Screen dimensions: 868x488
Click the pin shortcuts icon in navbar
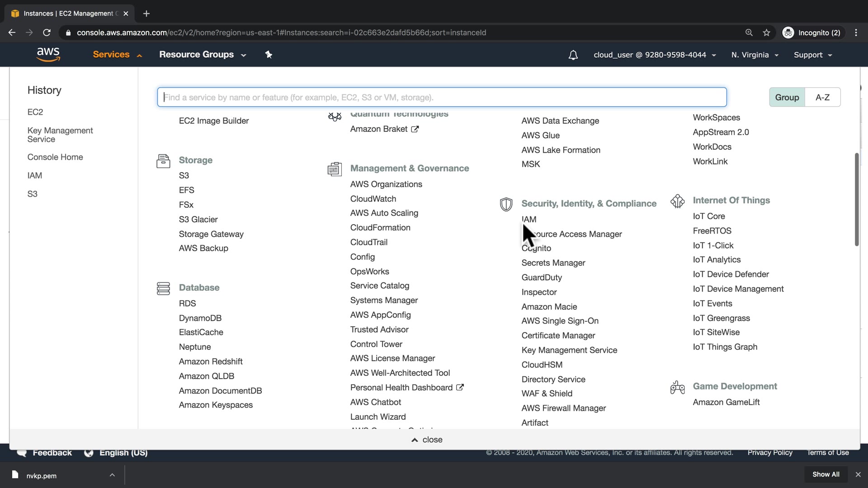pyautogui.click(x=269, y=55)
